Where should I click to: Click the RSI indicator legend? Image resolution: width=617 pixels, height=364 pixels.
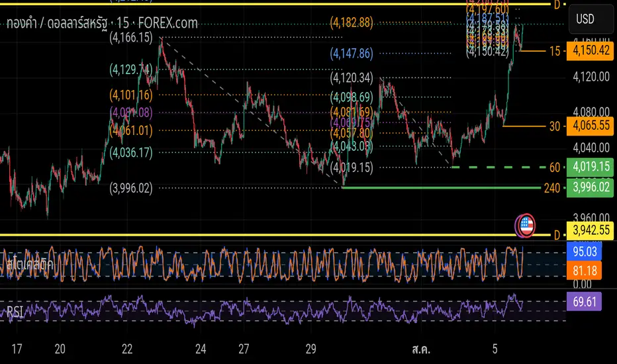15,312
